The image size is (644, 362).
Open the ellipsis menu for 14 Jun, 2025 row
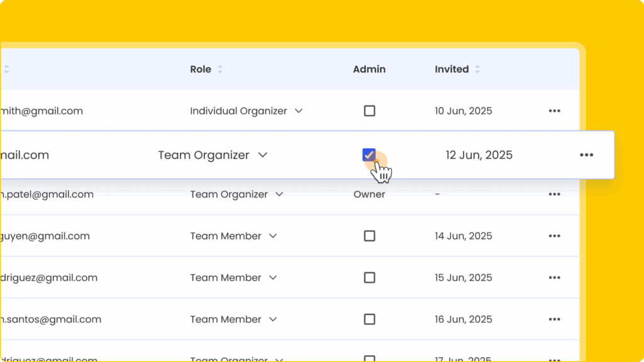(x=554, y=236)
